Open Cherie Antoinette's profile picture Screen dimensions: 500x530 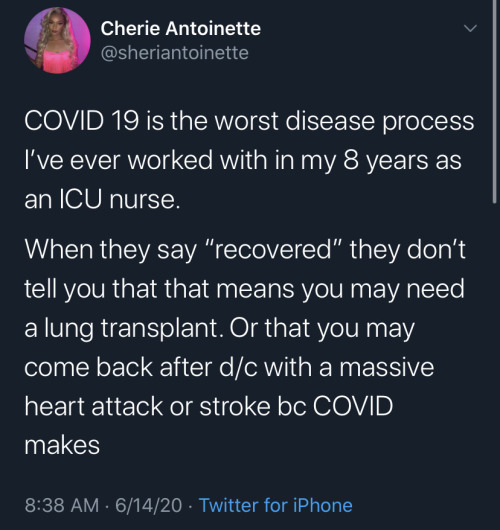click(57, 41)
